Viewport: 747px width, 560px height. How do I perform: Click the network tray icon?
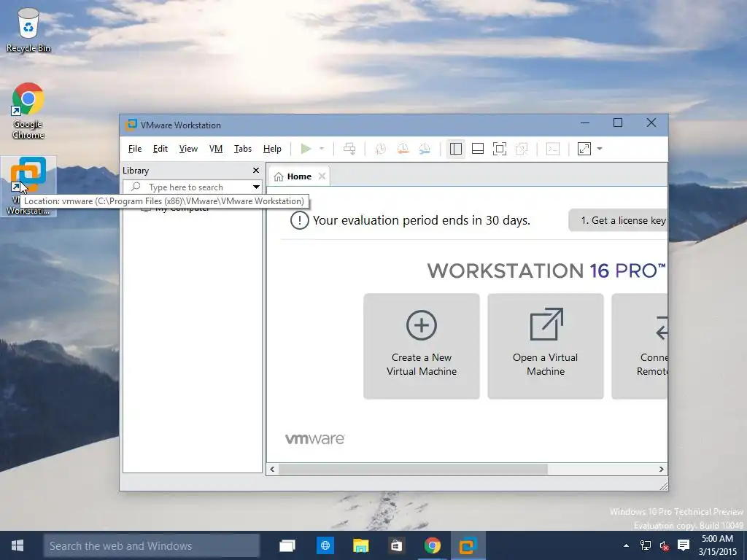point(646,545)
